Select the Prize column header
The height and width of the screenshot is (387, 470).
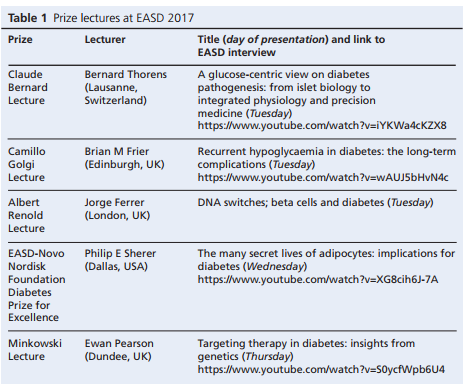pyautogui.click(x=20, y=39)
